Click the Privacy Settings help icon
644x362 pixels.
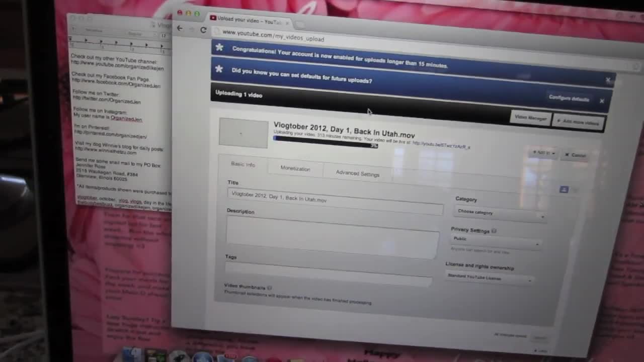494,231
